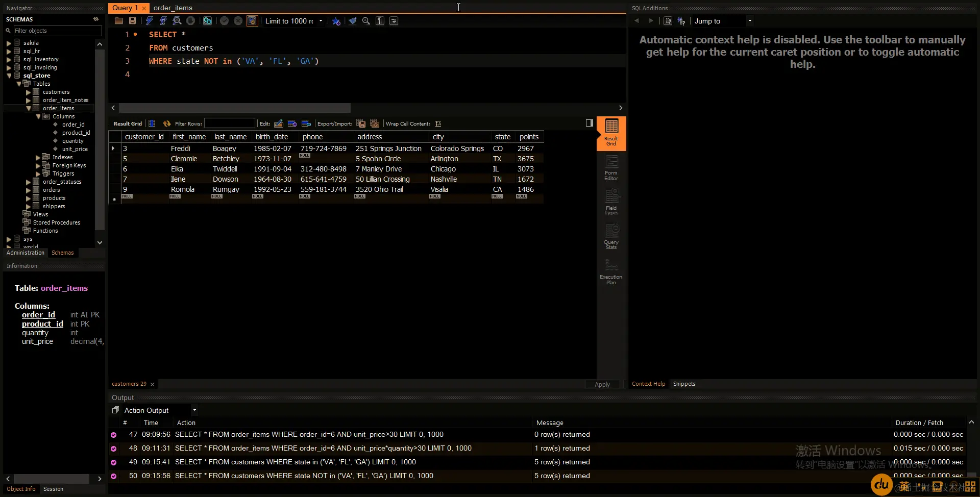Stop query execution with the hand icon
Viewport: 980px width, 497px height.
pyautogui.click(x=190, y=21)
